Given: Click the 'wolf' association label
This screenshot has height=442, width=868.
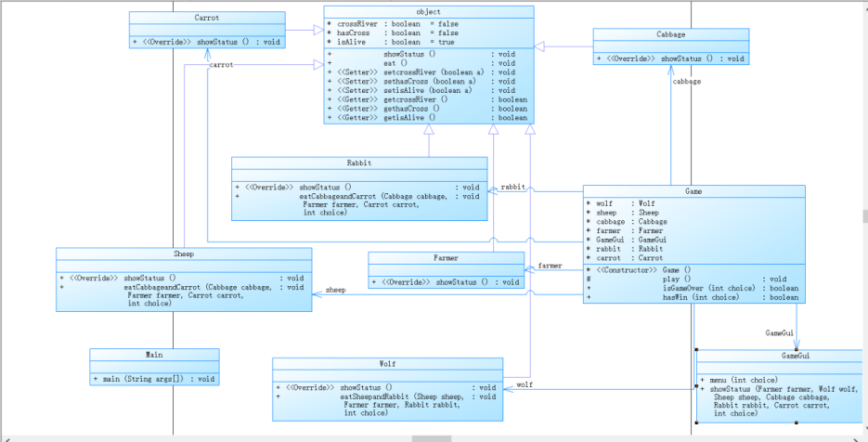Looking at the screenshot, I should coord(525,384).
